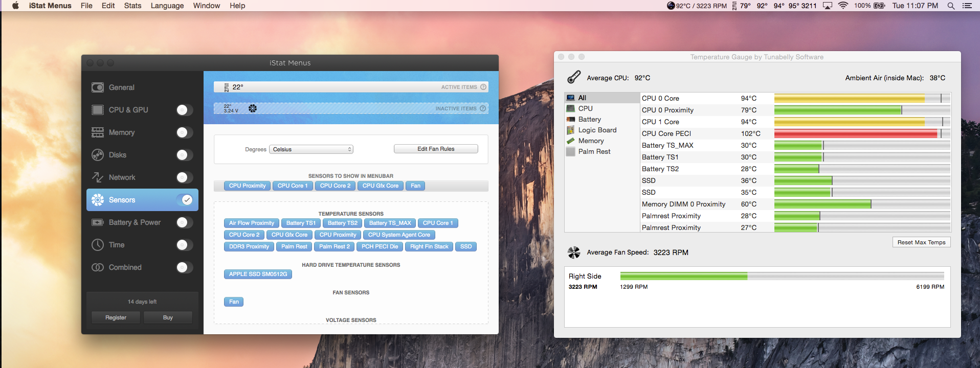
Task: Click the Reset Max Temps button
Action: (921, 242)
